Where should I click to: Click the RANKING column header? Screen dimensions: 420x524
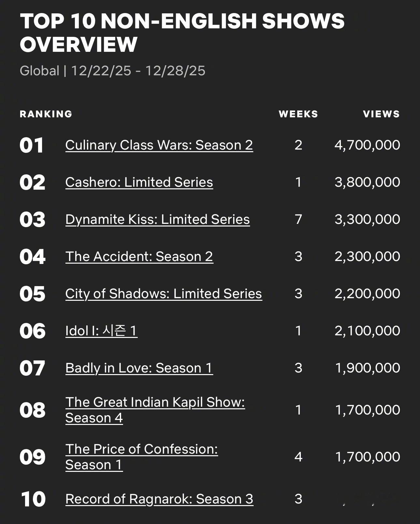46,114
